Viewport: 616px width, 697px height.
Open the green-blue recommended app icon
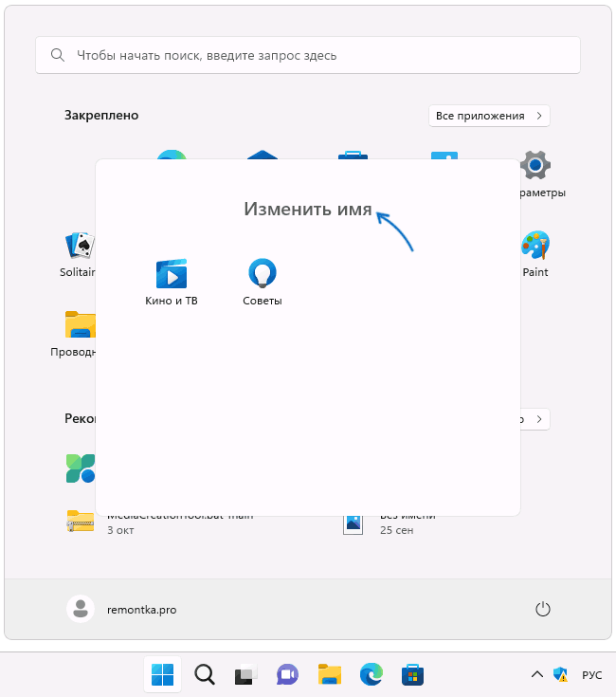tap(81, 468)
